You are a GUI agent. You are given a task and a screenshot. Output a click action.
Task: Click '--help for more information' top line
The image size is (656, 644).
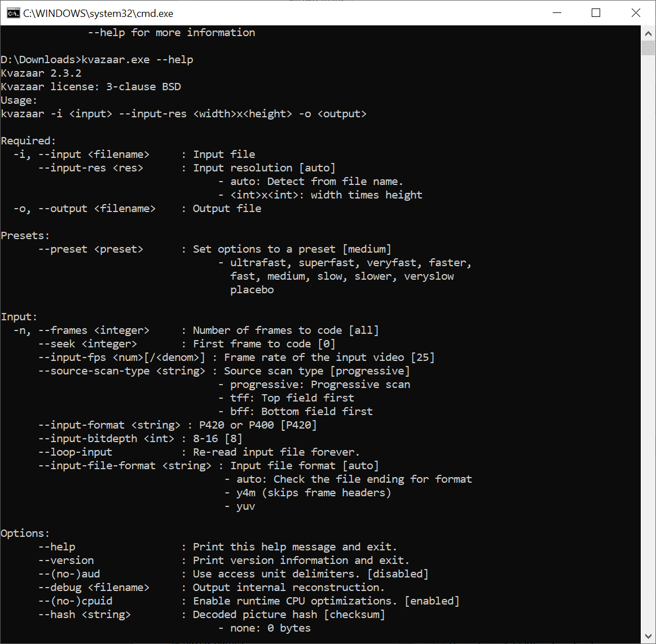(x=171, y=33)
